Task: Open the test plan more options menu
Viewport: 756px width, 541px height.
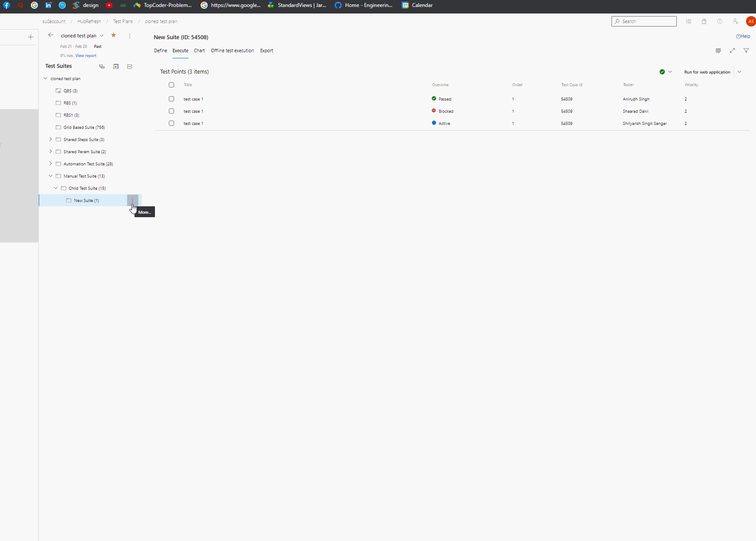Action: point(130,36)
